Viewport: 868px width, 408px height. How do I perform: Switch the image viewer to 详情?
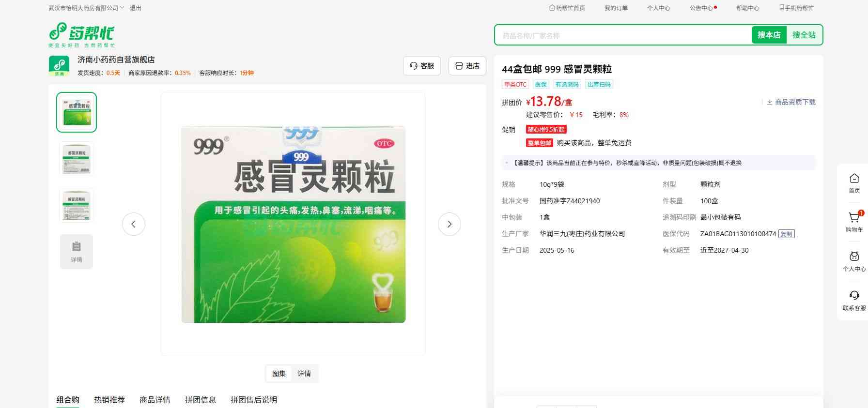(x=304, y=374)
